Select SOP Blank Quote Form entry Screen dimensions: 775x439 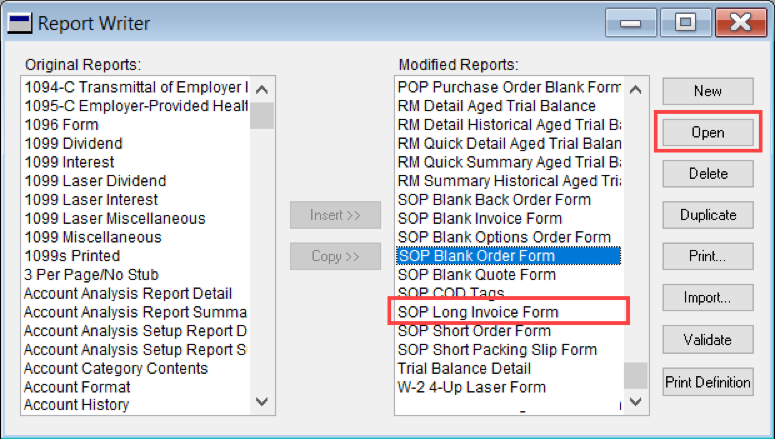pos(476,275)
